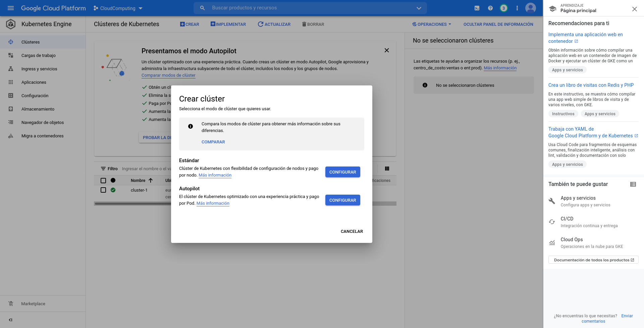
Task: Click the Google Cloud Platform logo text
Action: point(53,8)
